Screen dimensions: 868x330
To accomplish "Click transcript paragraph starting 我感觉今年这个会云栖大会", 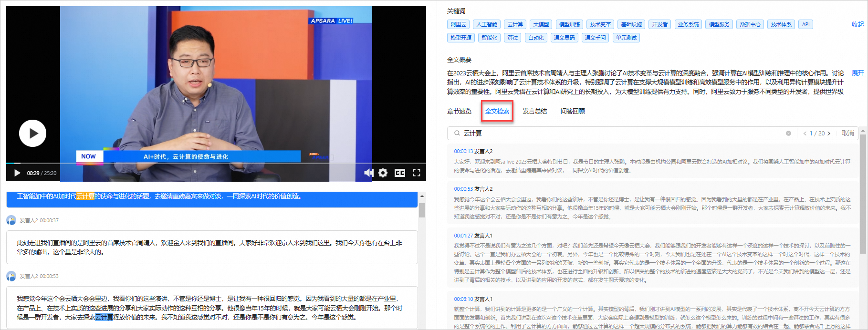I will tap(212, 308).
